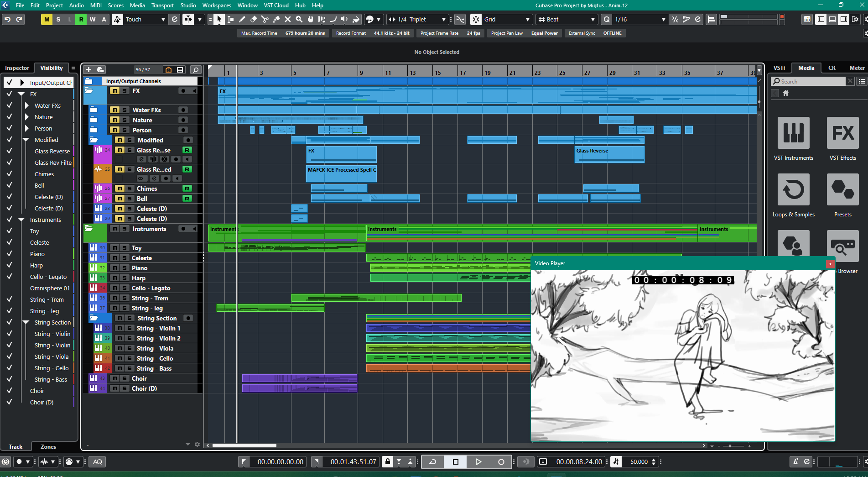Open Set up Window Layout icon

click(855, 19)
